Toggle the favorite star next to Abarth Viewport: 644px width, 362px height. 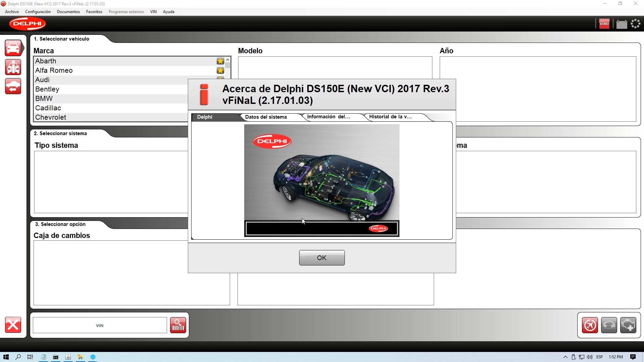click(220, 61)
